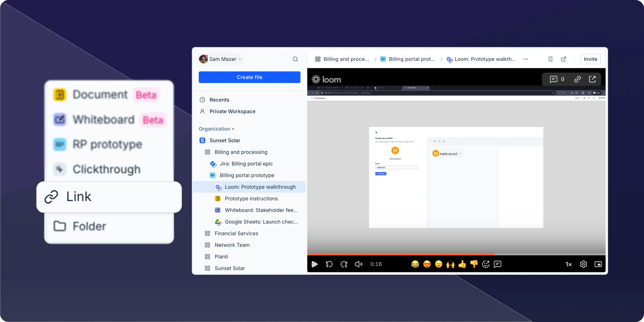This screenshot has height=322, width=644.
Task: Click the search magnifier icon in the sidebar
Action: [x=295, y=59]
